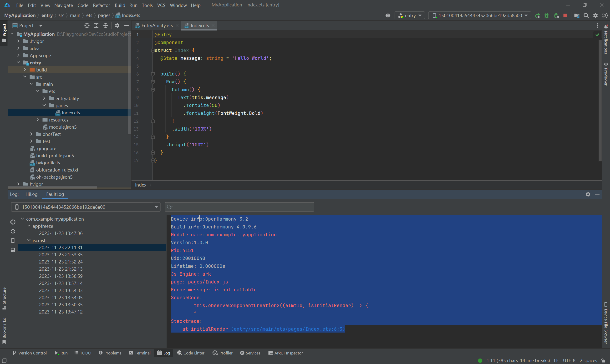This screenshot has height=364, width=610.
Task: Expand the build folder
Action: 25,70
